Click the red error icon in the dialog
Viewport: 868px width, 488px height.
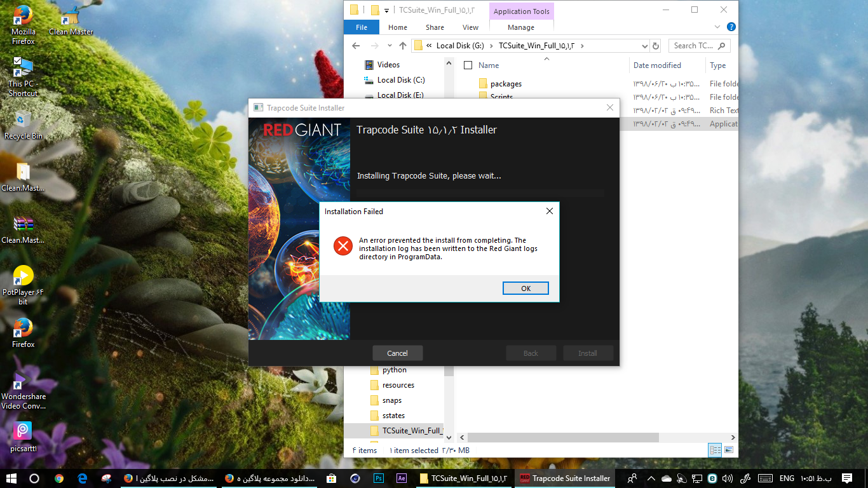click(x=343, y=246)
